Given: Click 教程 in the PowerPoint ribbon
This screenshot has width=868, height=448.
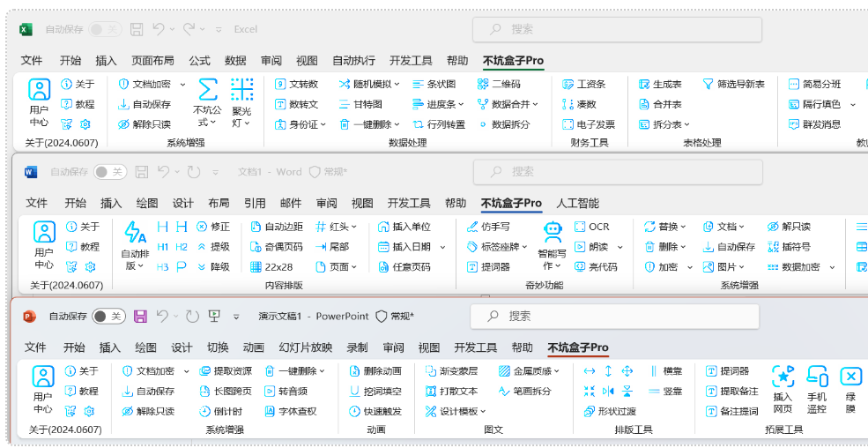Looking at the screenshot, I should (x=81, y=391).
